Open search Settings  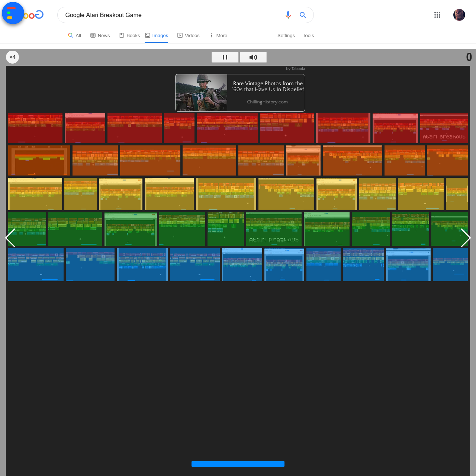click(x=286, y=35)
